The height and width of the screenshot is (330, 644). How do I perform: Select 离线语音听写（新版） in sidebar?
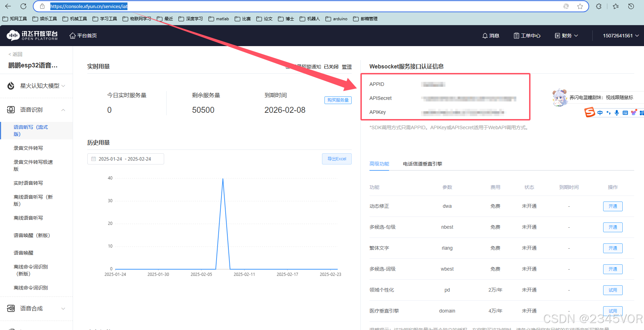click(33, 200)
